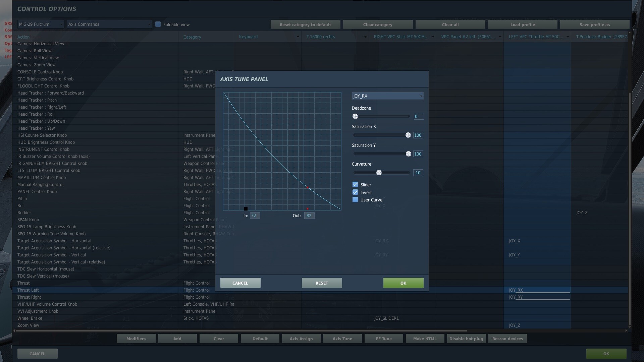Open the JOY_RX axis dropdown

(x=387, y=96)
